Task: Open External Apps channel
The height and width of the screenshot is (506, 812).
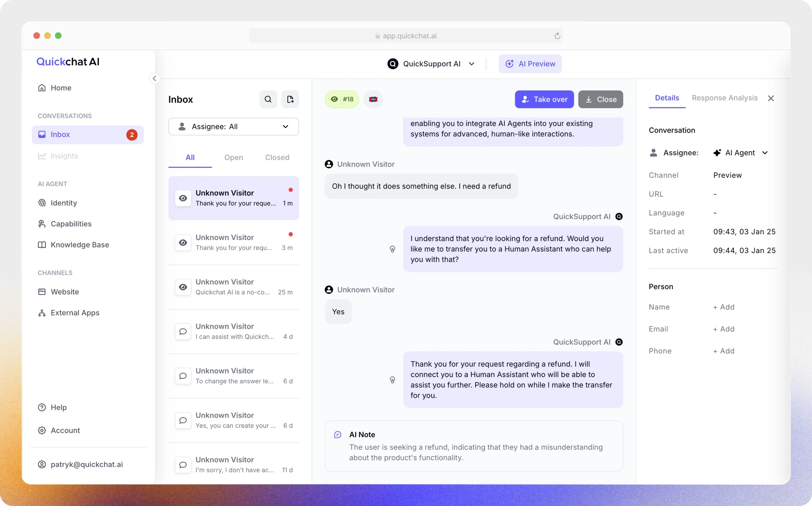Action: click(x=68, y=313)
